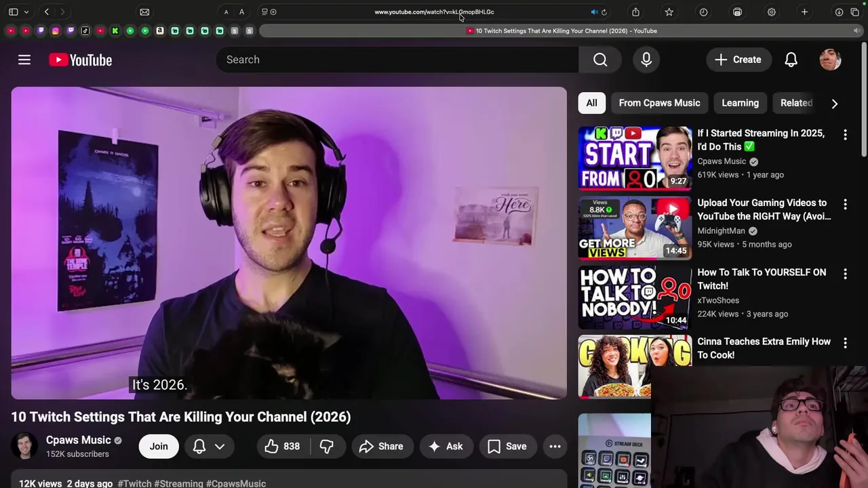
Task: Open the #Twitch hashtag link
Action: (x=134, y=483)
